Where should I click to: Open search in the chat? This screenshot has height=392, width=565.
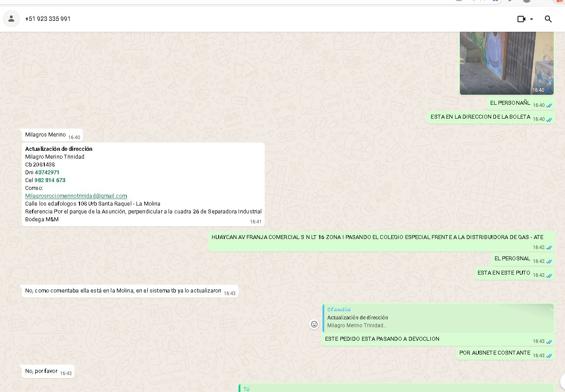(548, 19)
